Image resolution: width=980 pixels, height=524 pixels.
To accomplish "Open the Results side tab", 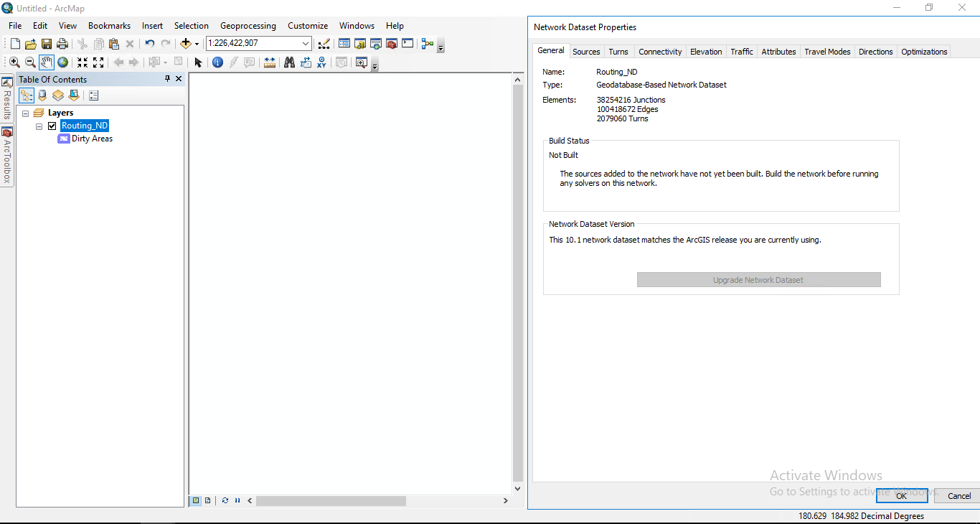I will (7, 99).
